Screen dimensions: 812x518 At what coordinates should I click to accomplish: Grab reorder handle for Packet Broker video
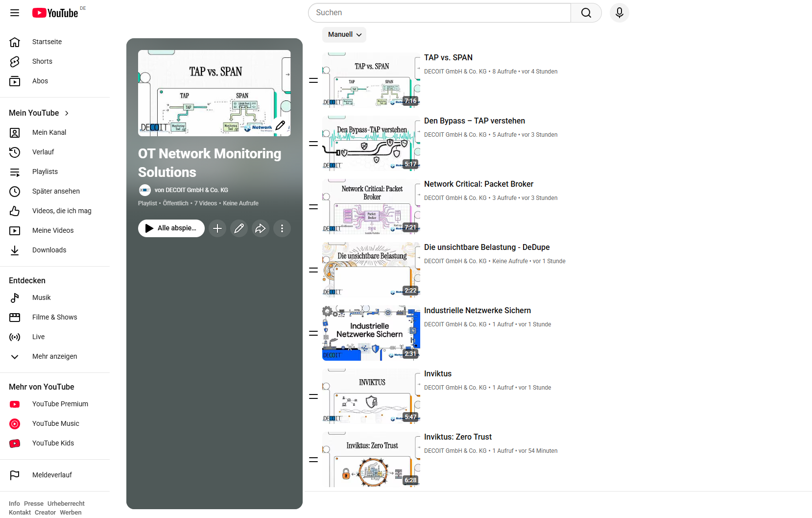[x=313, y=207]
